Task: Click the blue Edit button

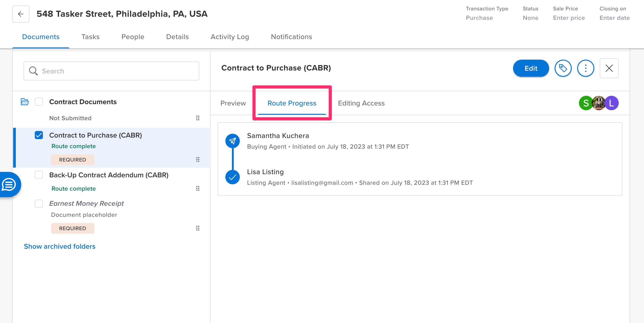Action: pyautogui.click(x=531, y=68)
